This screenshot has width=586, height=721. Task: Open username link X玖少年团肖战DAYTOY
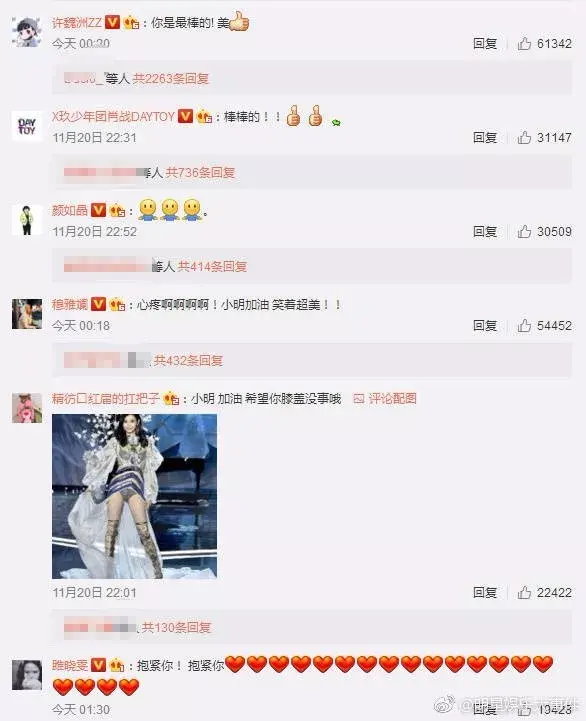tap(113, 116)
